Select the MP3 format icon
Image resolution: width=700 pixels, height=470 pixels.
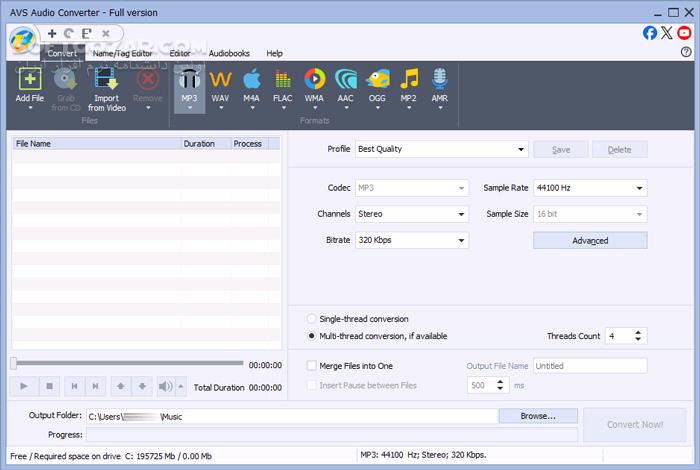click(x=189, y=79)
